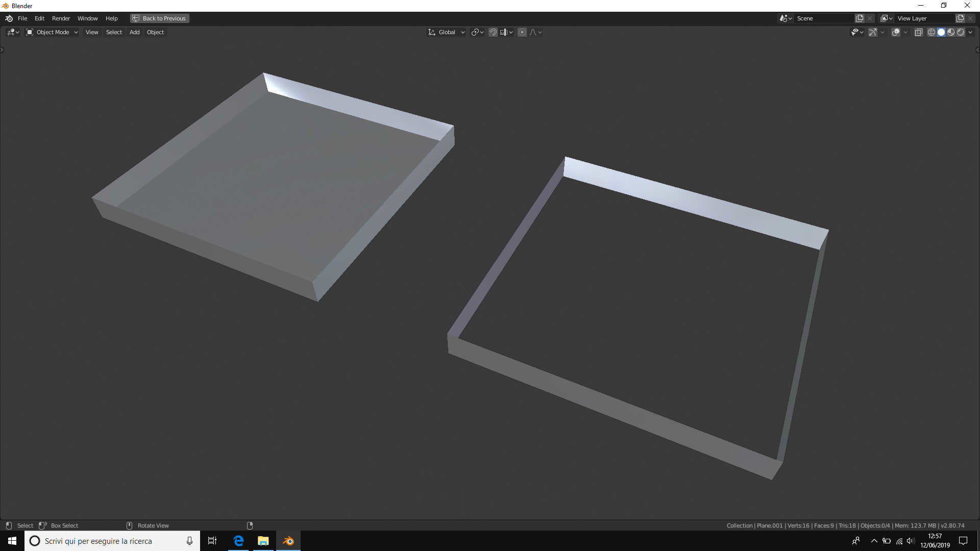Expand the gizmo options dropdown arrow

pyautogui.click(x=883, y=32)
